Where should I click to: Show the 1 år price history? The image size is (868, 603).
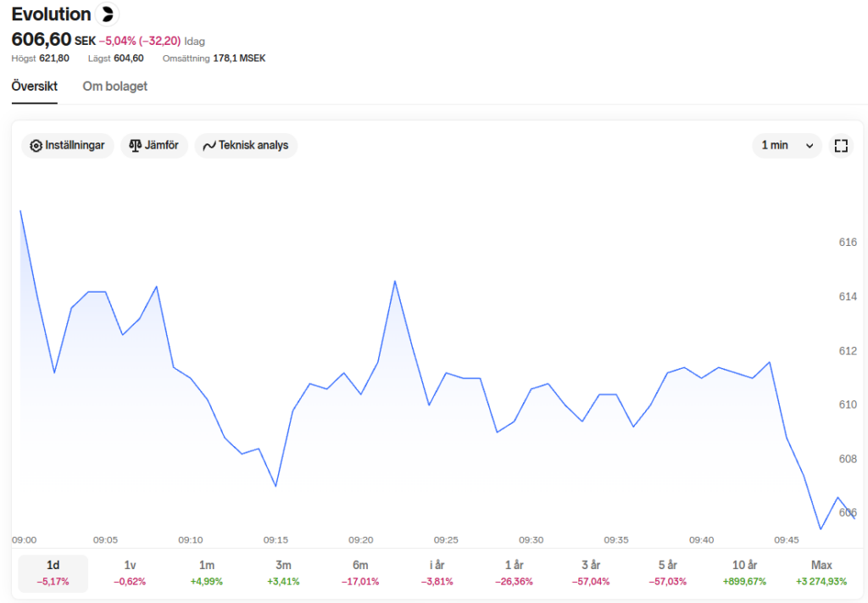point(514,573)
